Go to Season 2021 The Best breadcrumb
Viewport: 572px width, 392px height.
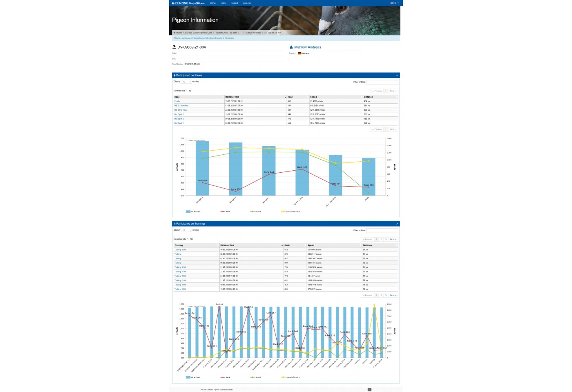pos(226,33)
